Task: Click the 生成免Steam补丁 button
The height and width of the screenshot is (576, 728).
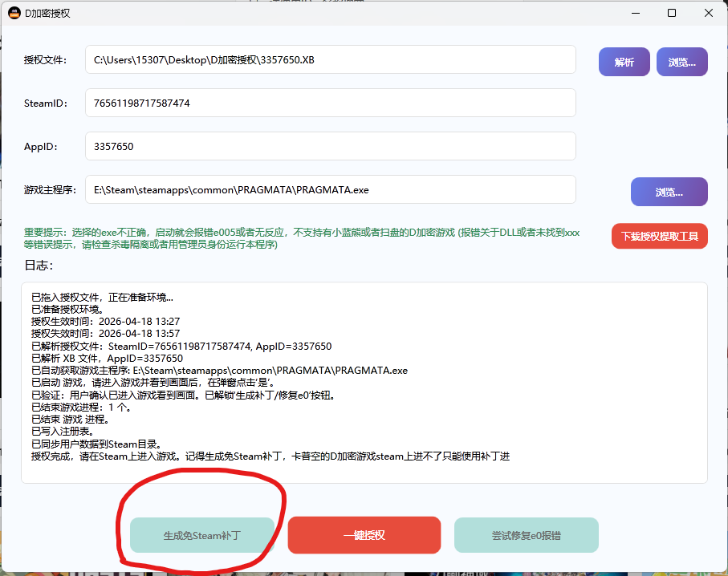Action: [x=202, y=535]
